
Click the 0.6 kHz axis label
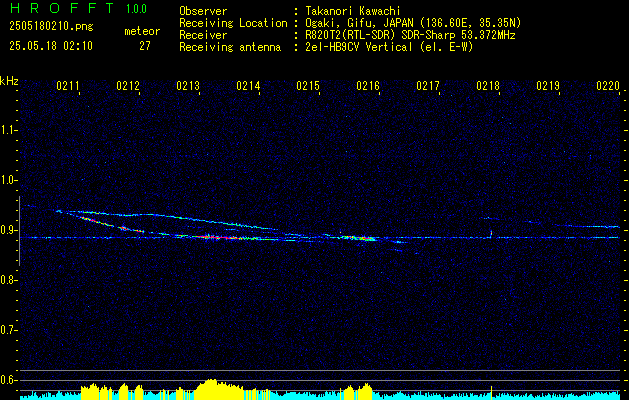click(x=8, y=380)
